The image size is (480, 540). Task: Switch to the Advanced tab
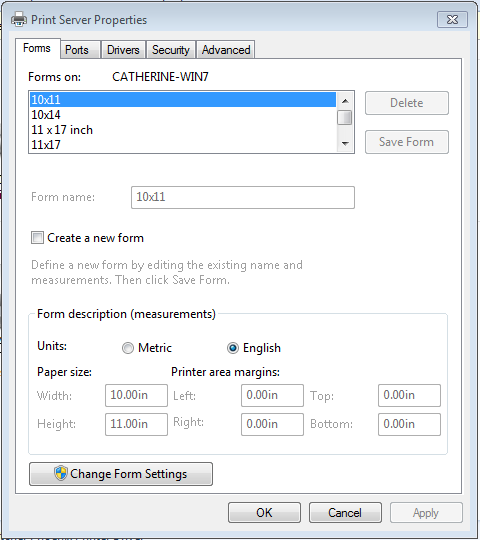coord(226,50)
